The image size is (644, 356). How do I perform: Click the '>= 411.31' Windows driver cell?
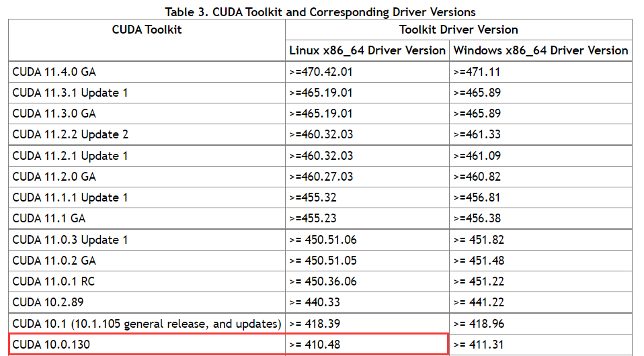coord(540,345)
